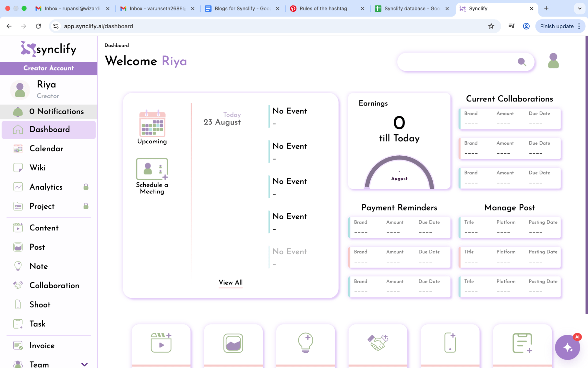
Task: Expand the Team section chevron
Action: 85,364
